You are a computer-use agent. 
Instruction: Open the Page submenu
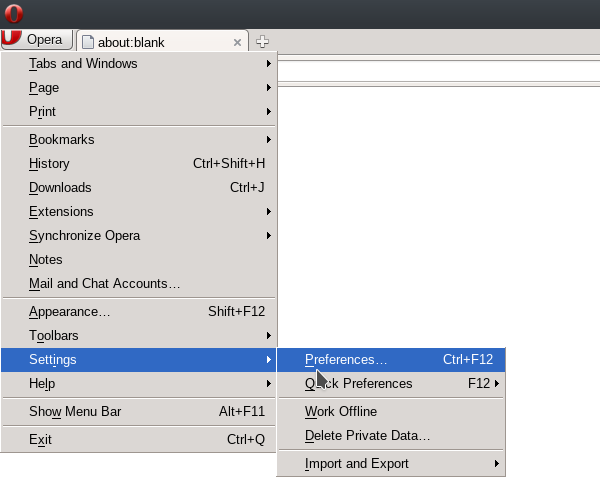click(139, 88)
